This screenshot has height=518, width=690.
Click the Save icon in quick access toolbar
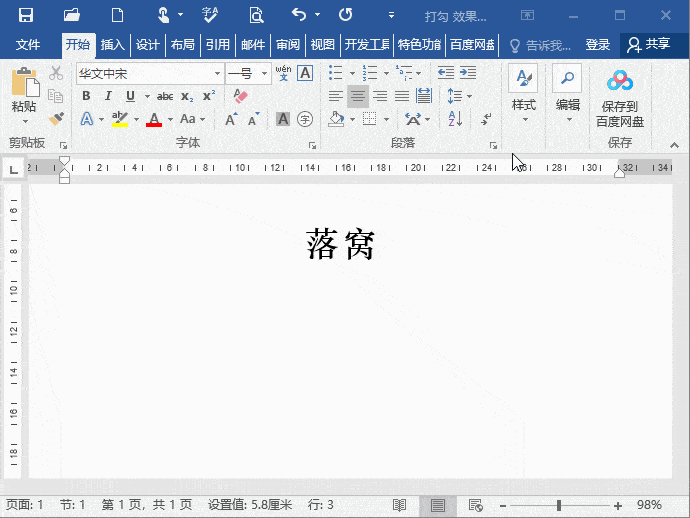[26, 15]
